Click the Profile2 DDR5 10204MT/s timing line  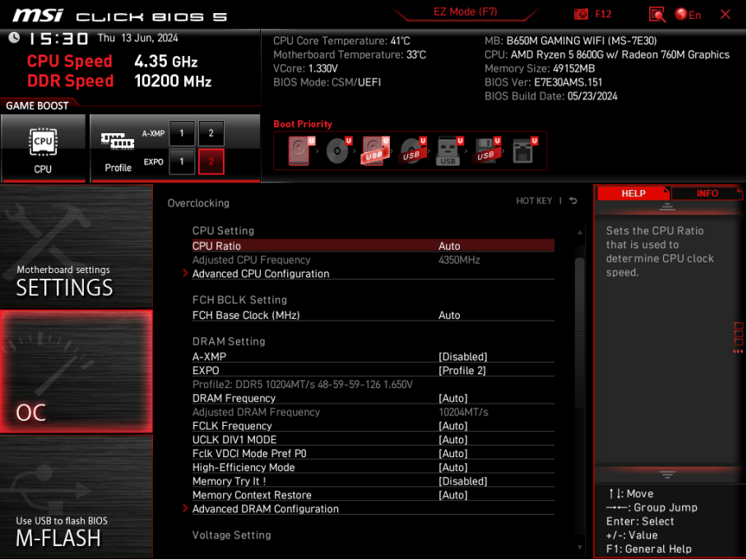(303, 384)
